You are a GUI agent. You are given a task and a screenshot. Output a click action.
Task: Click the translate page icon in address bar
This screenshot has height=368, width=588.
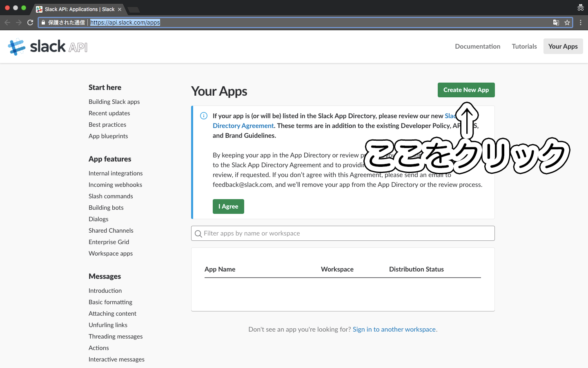pos(556,22)
